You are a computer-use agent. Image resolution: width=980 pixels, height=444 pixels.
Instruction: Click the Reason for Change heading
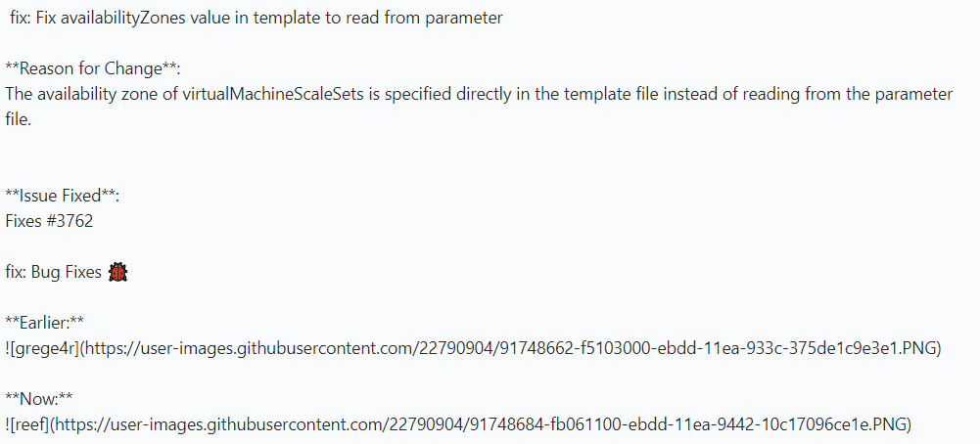coord(92,68)
